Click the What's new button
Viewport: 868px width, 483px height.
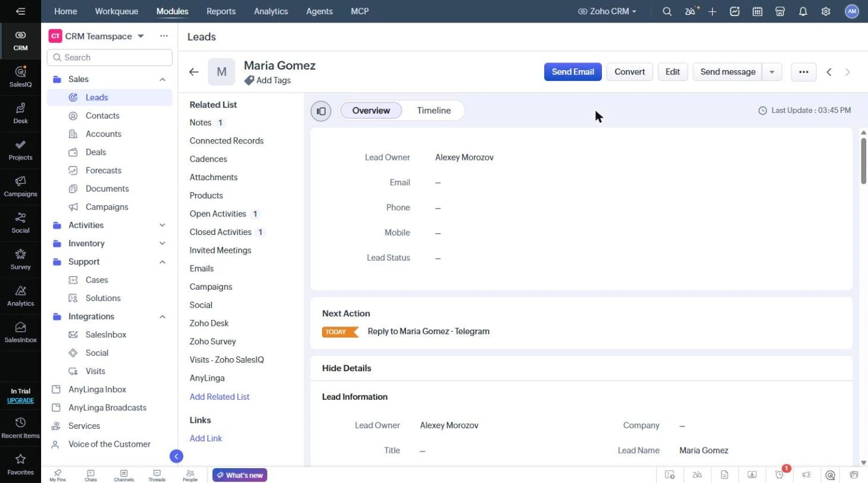pyautogui.click(x=240, y=475)
